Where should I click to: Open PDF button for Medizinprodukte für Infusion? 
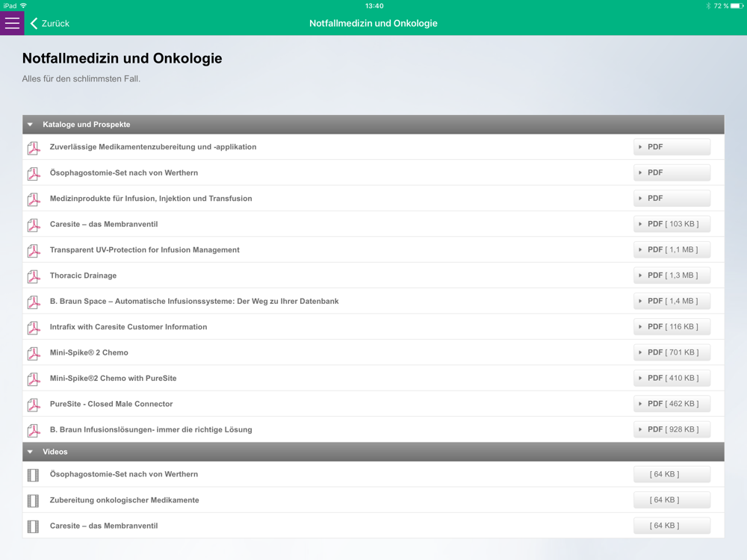pyautogui.click(x=672, y=198)
